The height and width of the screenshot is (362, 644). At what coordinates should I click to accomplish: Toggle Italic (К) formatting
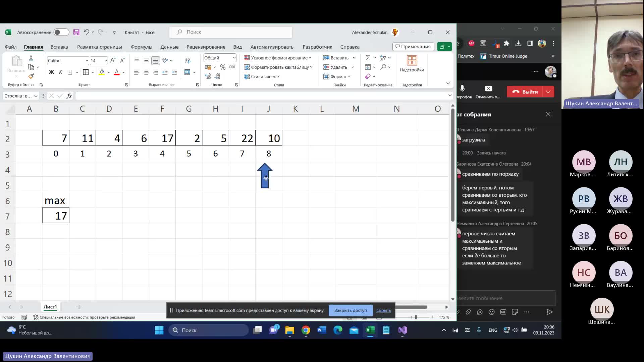61,72
